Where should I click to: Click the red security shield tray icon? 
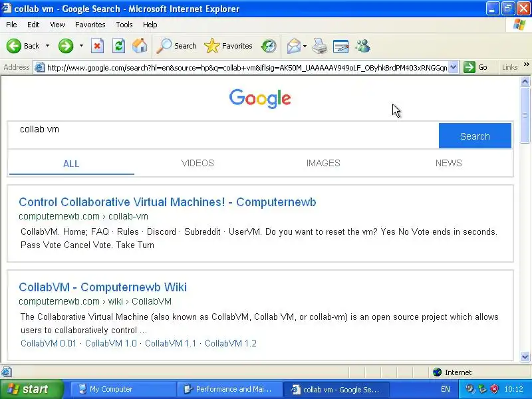(495, 389)
